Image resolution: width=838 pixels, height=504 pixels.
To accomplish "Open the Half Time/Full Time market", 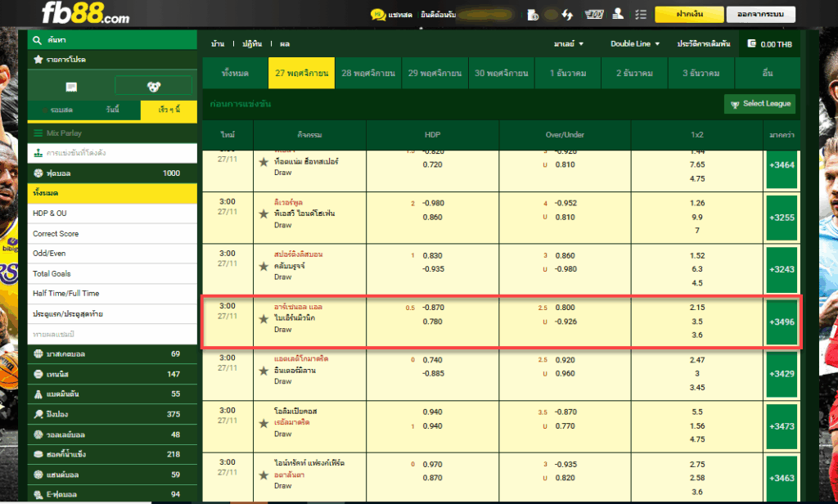I will tap(112, 294).
